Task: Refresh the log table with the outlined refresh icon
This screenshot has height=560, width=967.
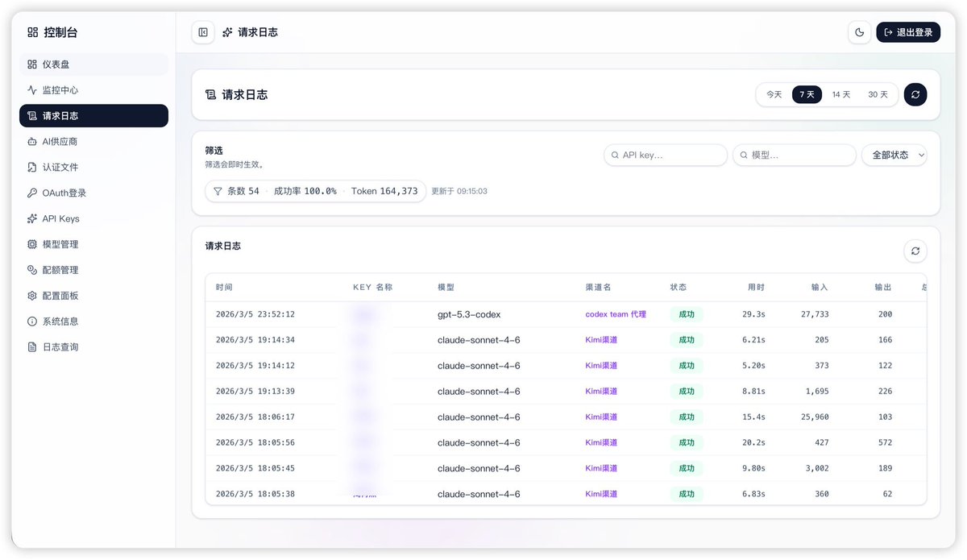Action: pos(915,251)
